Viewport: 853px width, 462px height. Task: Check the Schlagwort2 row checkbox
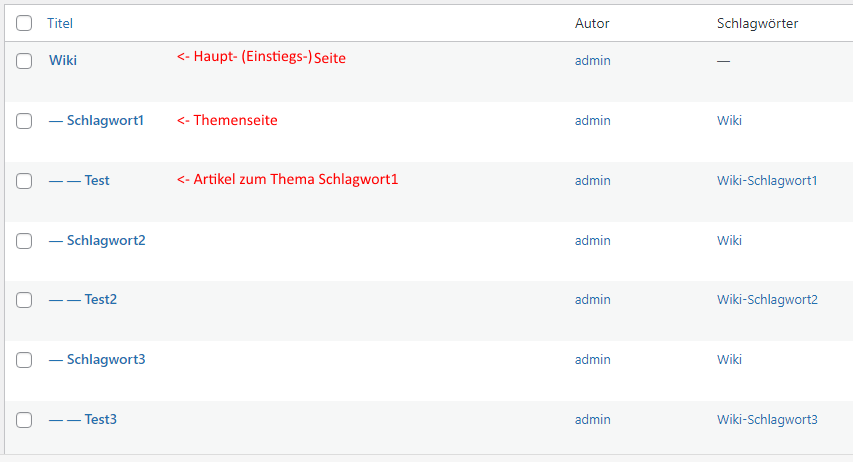[24, 240]
